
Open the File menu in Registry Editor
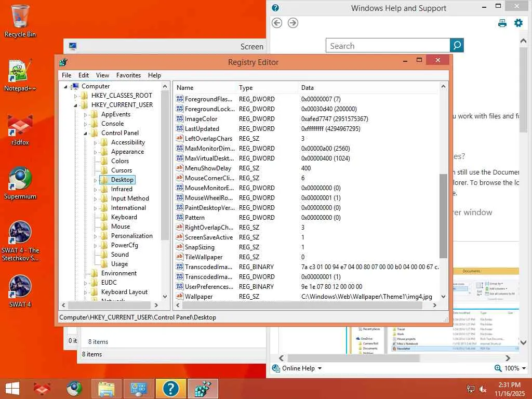click(66, 75)
